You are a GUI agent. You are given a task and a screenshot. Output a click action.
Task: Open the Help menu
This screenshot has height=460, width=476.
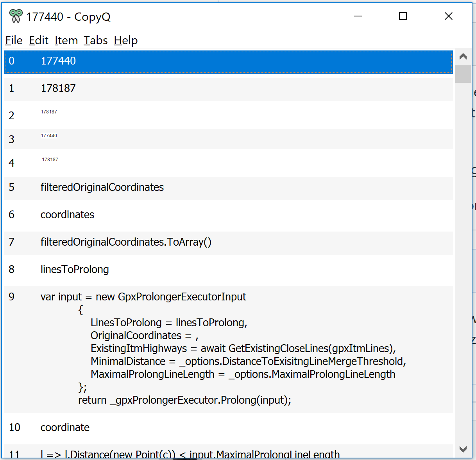point(125,40)
